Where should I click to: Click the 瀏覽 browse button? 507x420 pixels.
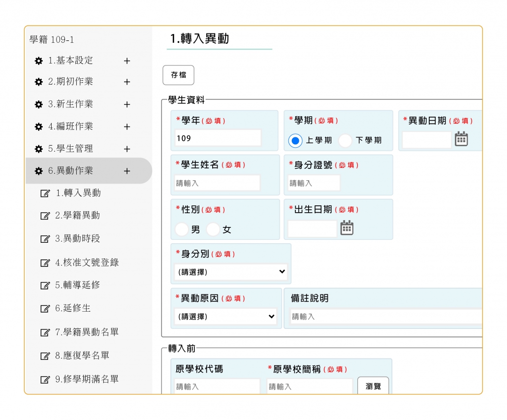click(373, 386)
